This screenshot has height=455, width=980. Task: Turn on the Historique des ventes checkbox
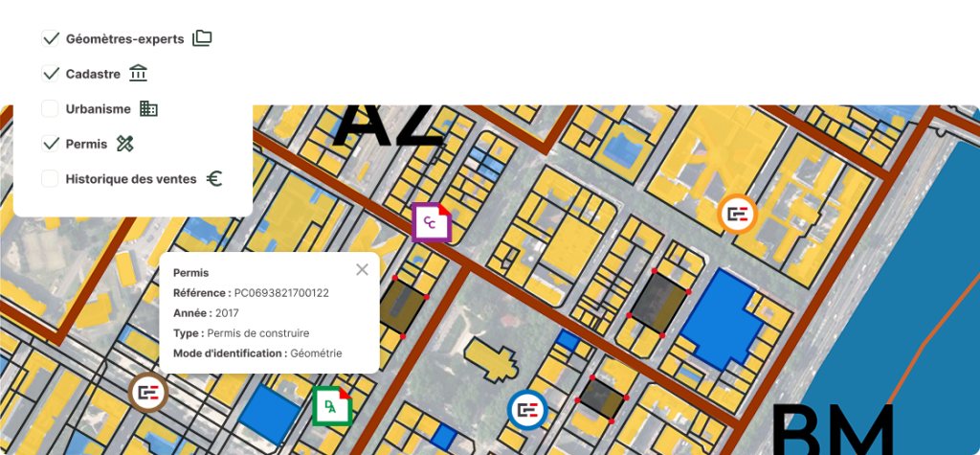[x=51, y=178]
